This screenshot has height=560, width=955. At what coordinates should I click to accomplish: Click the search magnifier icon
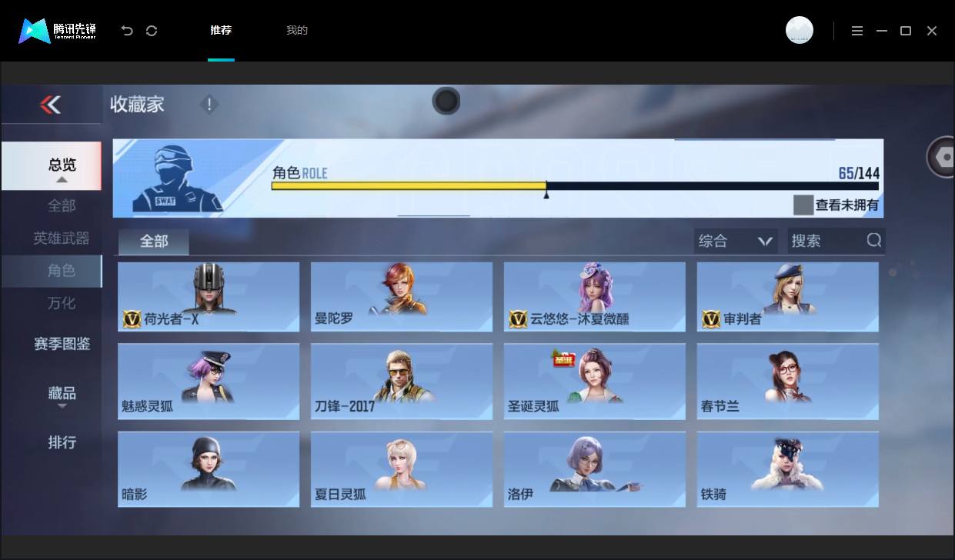tap(873, 240)
